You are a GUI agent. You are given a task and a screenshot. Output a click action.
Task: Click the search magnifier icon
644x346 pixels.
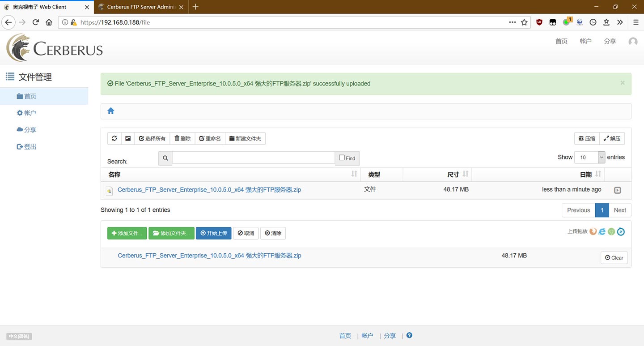coord(165,158)
